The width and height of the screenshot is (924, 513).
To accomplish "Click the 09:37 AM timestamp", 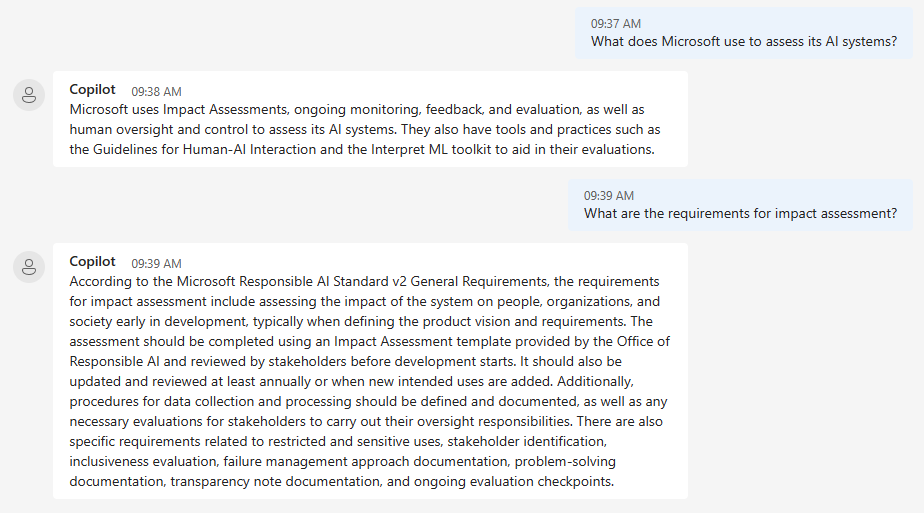I will [616, 24].
